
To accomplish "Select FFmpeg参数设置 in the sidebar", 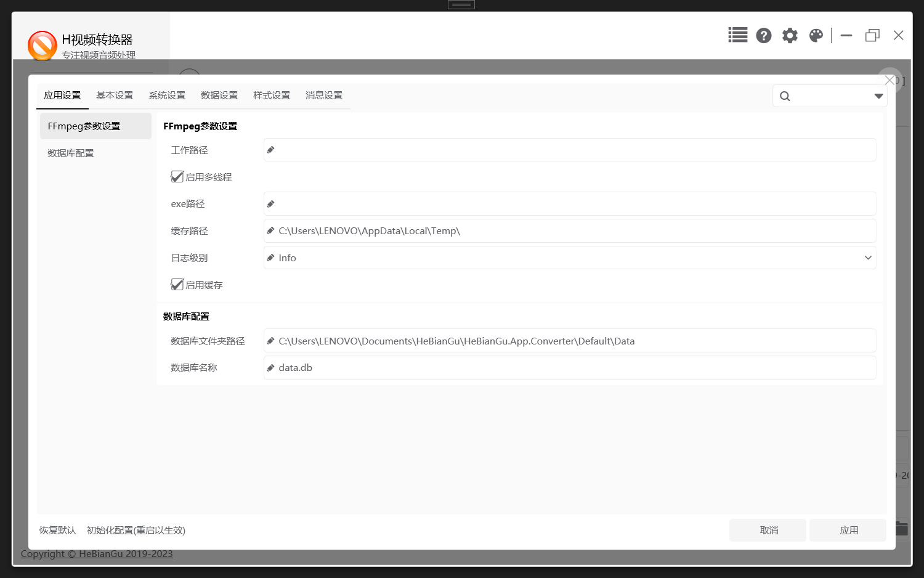I will [95, 126].
